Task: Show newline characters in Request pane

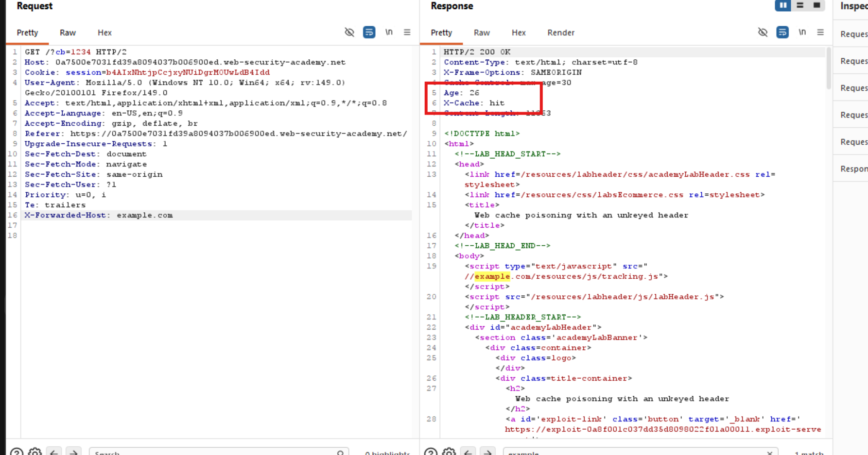Action: pyautogui.click(x=389, y=32)
